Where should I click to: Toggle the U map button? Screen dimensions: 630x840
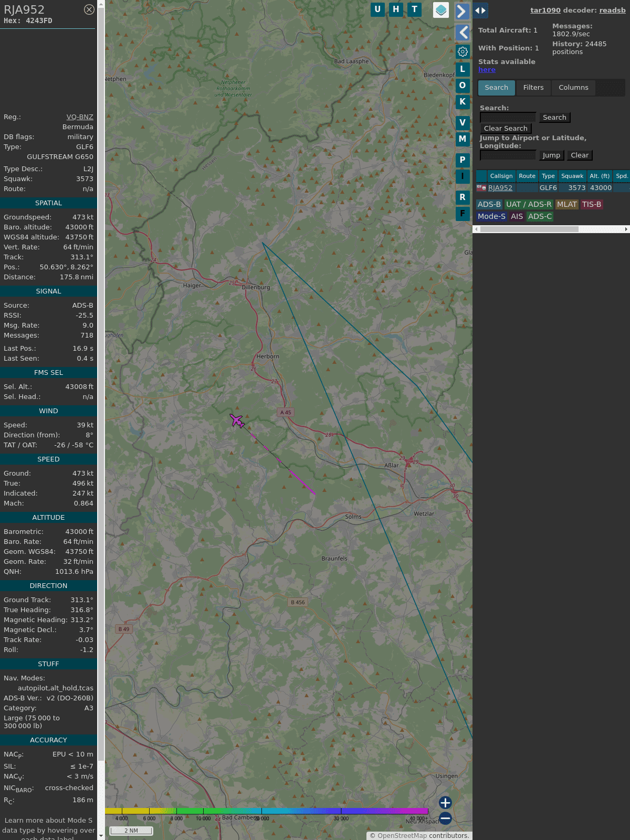pyautogui.click(x=377, y=9)
